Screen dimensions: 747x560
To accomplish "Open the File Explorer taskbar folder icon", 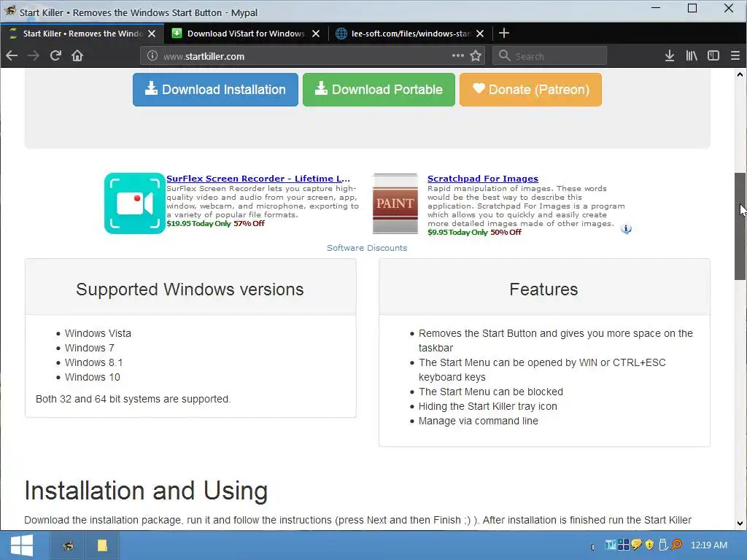I will coord(102,545).
